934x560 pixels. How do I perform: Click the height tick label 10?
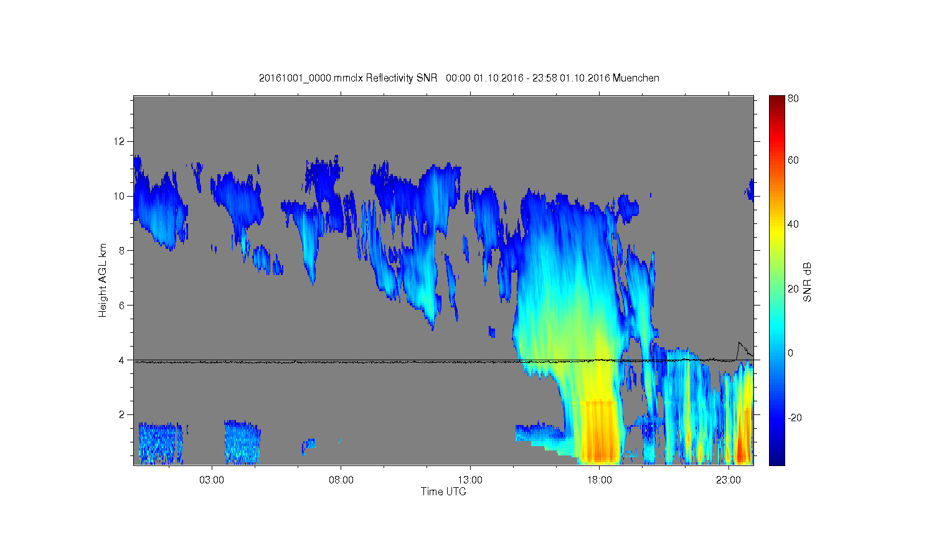119,196
